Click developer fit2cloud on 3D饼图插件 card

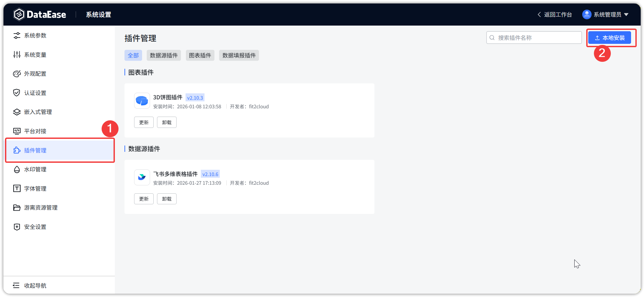tap(259, 107)
